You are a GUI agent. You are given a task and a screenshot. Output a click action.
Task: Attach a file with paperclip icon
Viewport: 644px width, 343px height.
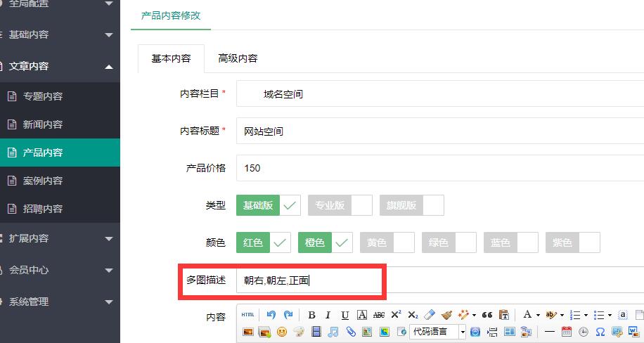(350, 332)
